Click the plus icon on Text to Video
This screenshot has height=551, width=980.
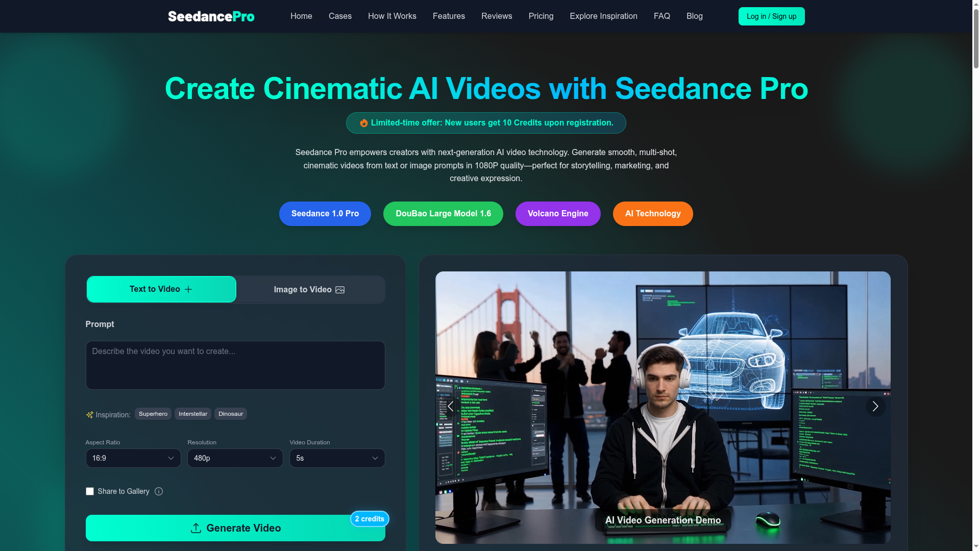(x=188, y=289)
